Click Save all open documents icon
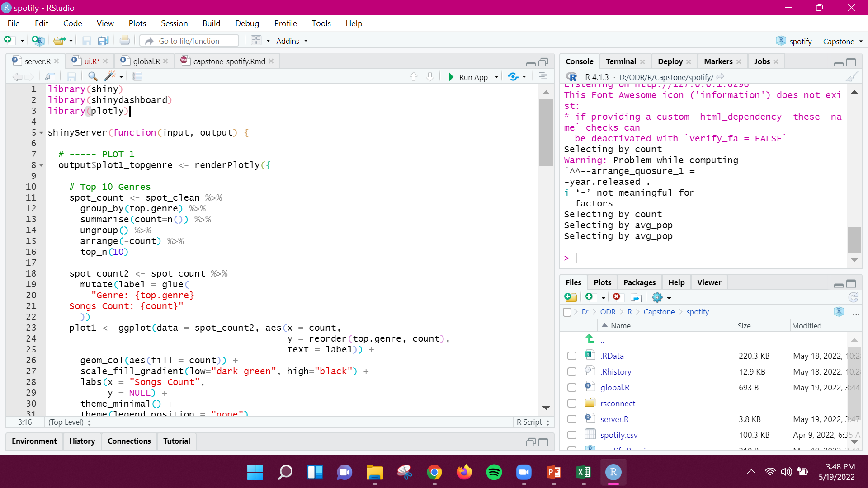 [104, 41]
